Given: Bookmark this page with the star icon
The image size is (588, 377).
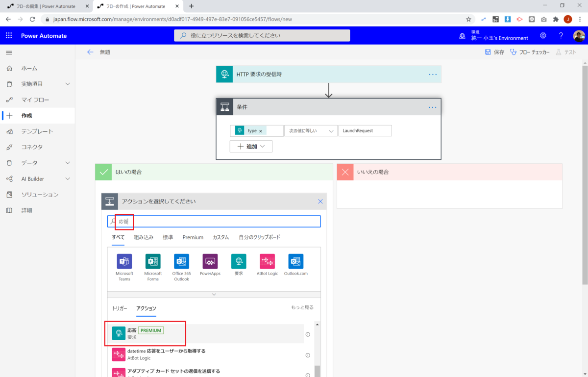Looking at the screenshot, I should pos(468,19).
